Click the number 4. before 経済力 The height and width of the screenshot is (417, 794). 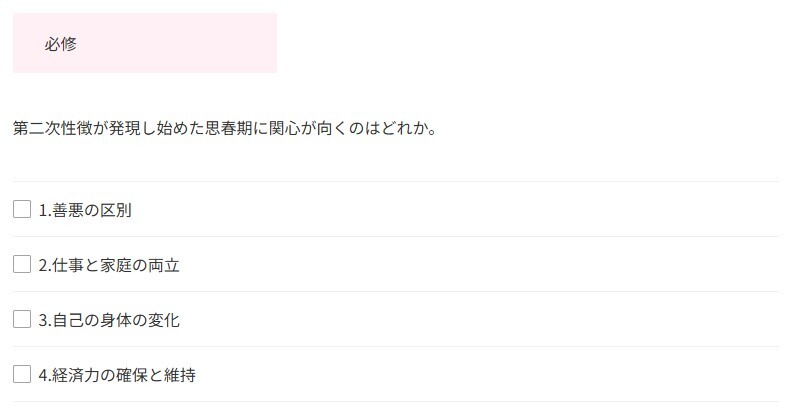(45, 375)
